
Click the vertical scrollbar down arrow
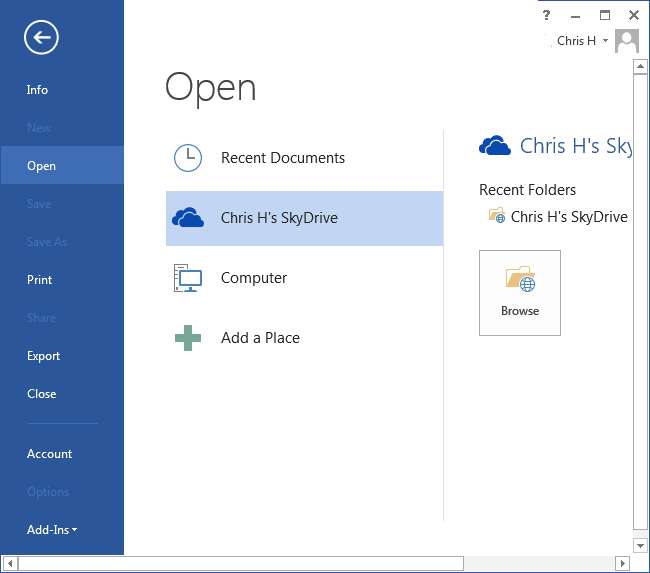[x=641, y=546]
